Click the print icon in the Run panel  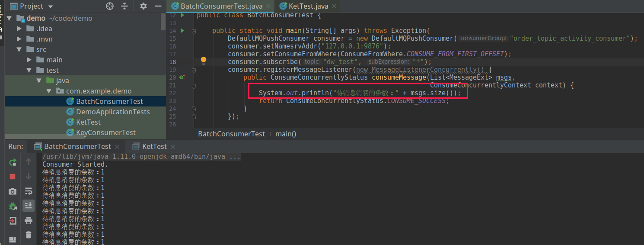(29, 221)
